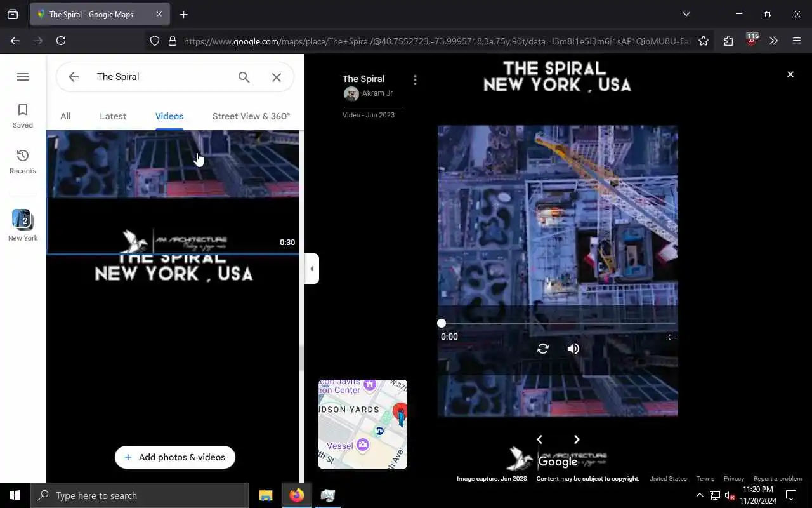This screenshot has width=812, height=508.
Task: Open the notification center icon
Action: pos(791,495)
